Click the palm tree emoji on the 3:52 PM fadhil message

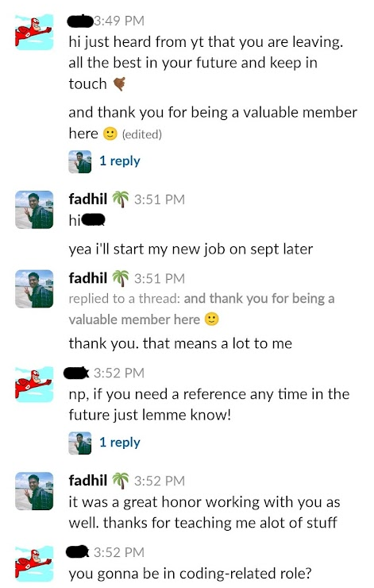point(120,481)
